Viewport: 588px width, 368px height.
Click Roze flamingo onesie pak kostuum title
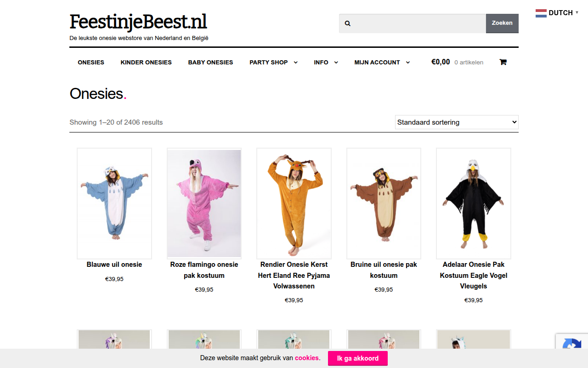[204, 270]
